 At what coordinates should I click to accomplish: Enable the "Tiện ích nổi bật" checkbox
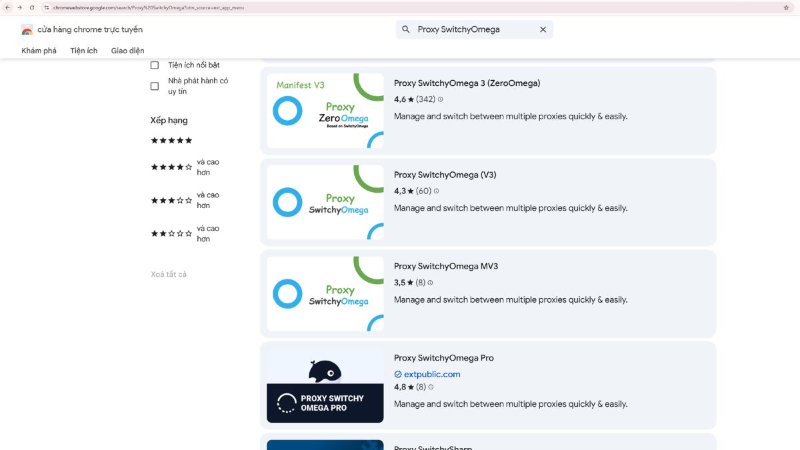tap(155, 65)
